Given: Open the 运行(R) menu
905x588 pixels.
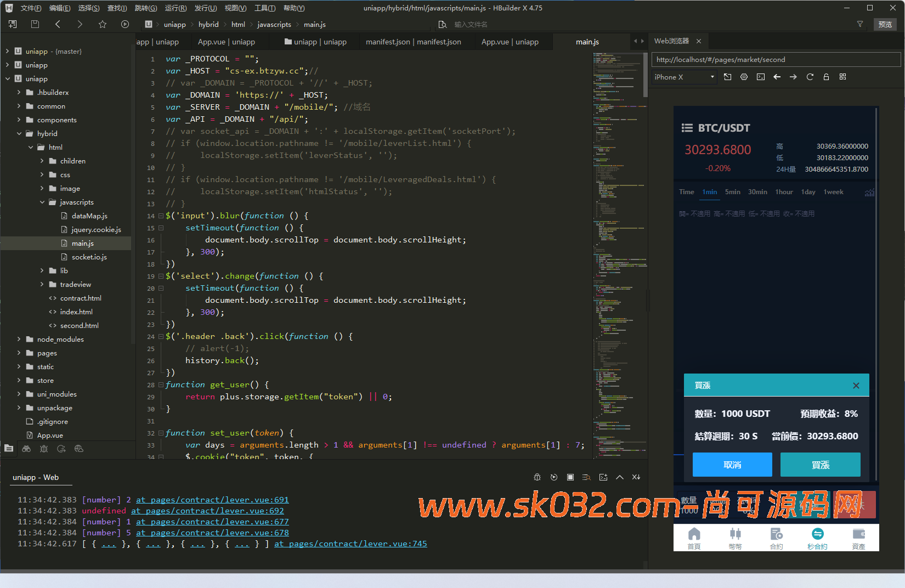Looking at the screenshot, I should 176,8.
